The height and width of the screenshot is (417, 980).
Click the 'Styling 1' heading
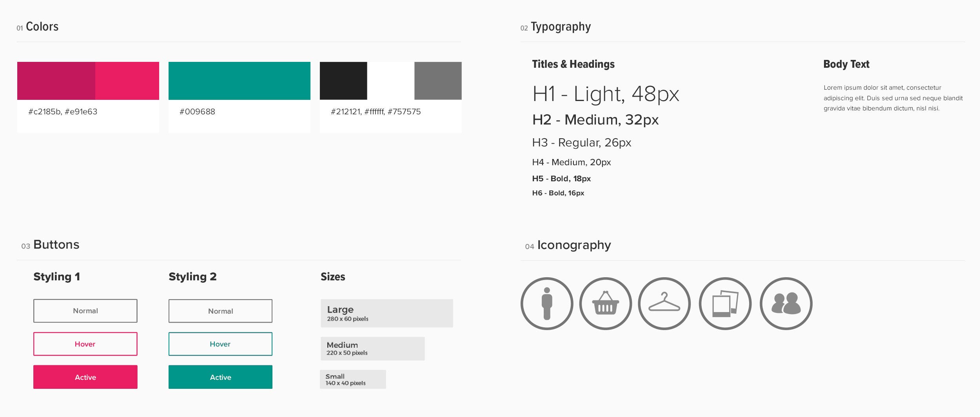point(57,276)
